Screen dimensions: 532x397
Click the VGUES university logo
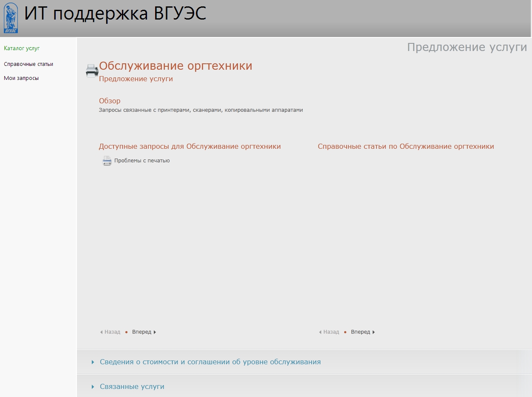coord(11,18)
